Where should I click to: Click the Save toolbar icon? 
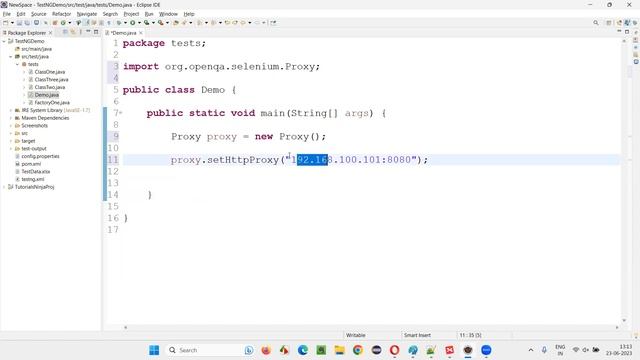tap(19, 23)
